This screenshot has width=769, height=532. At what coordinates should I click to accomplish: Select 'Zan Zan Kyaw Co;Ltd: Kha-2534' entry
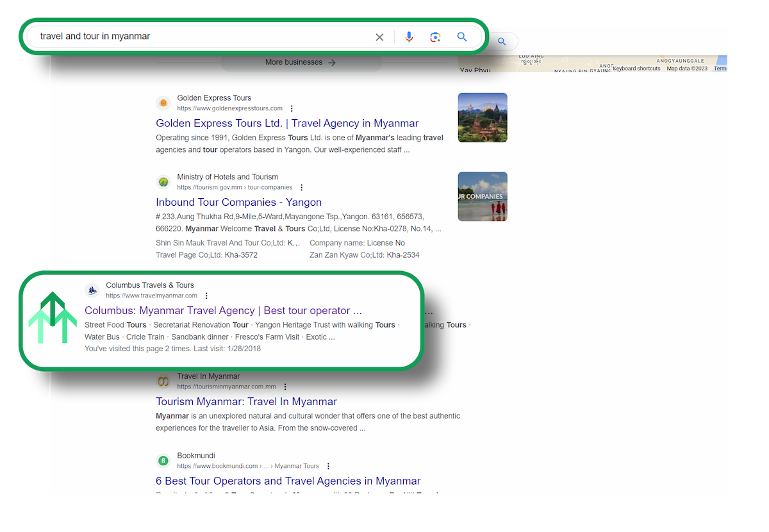(365, 255)
